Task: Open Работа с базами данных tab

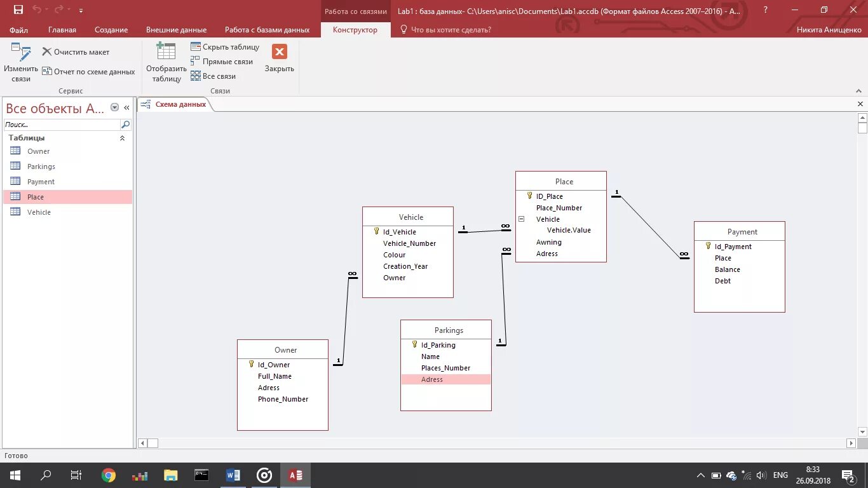Action: click(x=267, y=30)
